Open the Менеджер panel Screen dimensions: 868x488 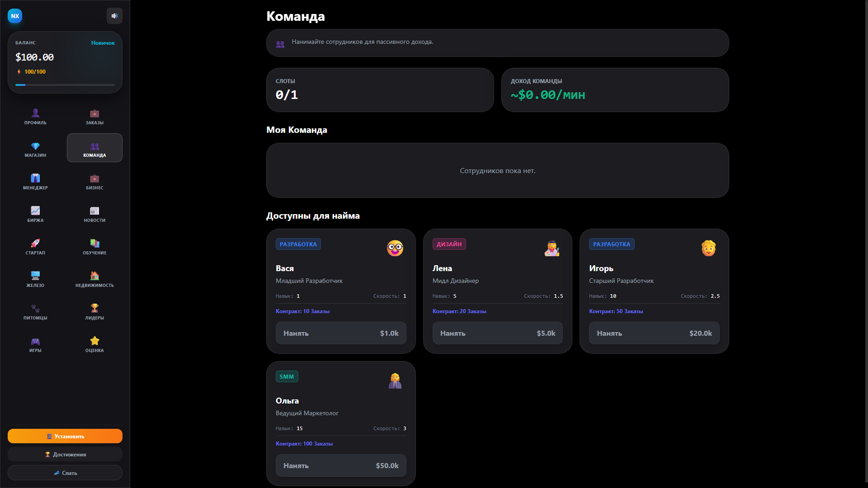tap(35, 182)
